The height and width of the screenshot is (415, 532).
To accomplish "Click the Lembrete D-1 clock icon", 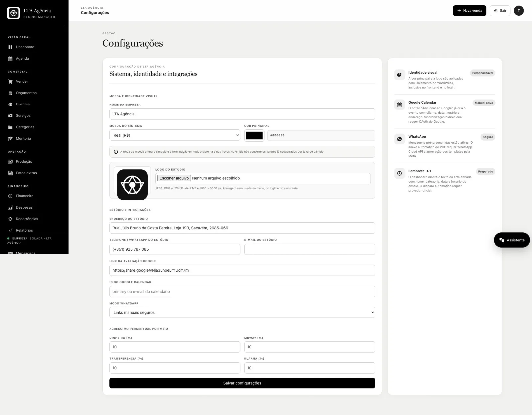I will (x=399, y=173).
